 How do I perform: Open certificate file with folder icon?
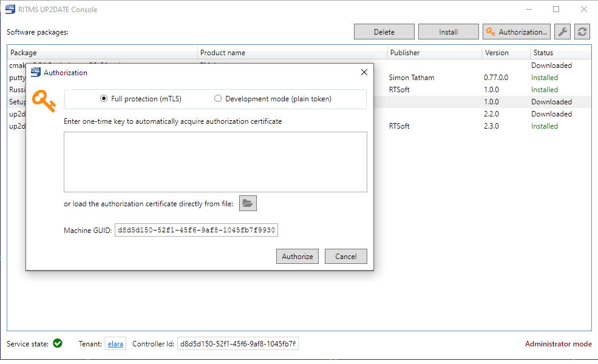click(248, 204)
